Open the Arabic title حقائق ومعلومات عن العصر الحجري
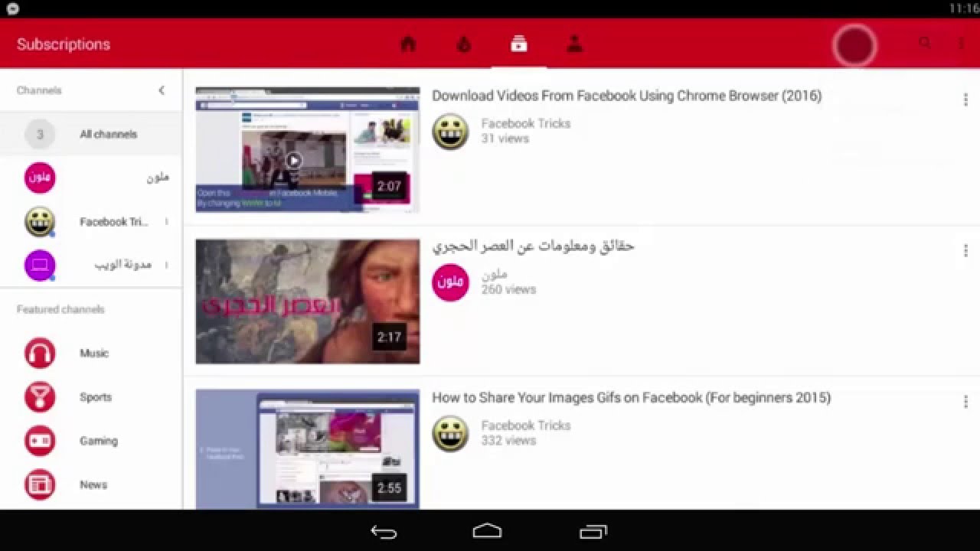 [x=534, y=246]
